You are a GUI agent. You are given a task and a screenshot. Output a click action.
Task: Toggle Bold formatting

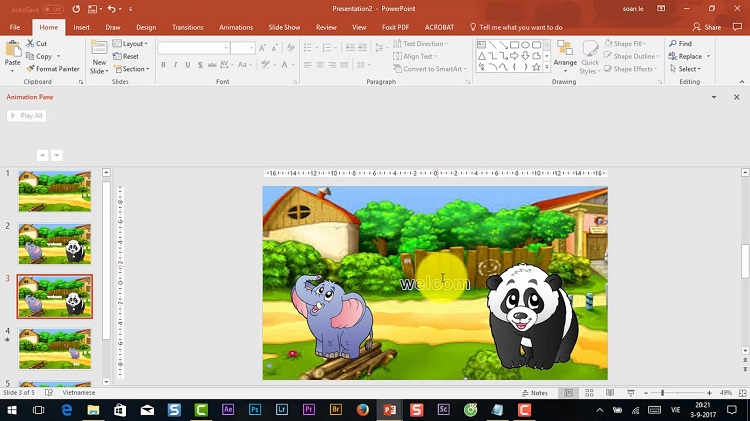tap(164, 65)
